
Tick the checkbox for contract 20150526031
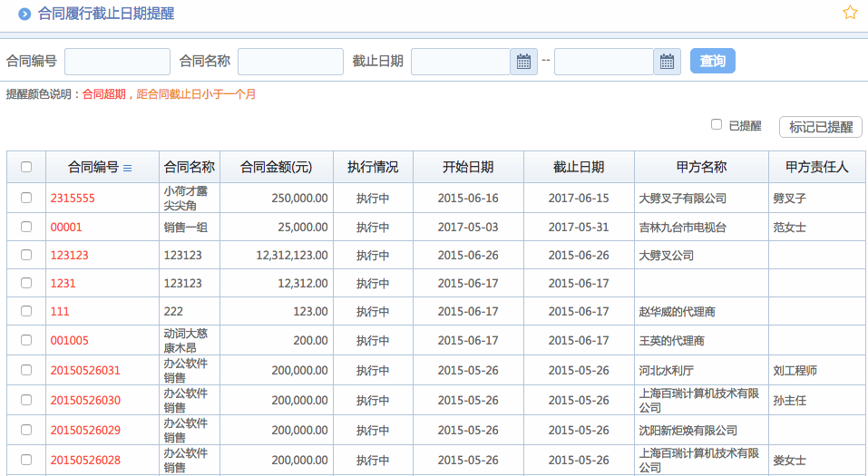tap(26, 370)
